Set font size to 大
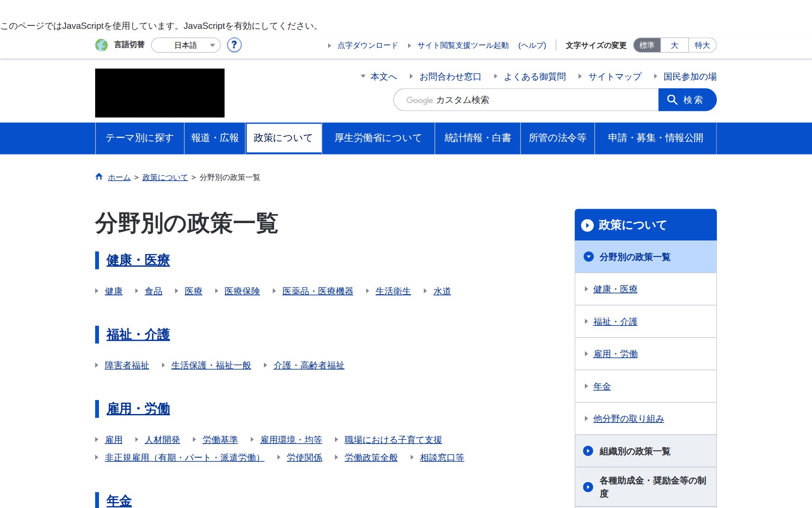Screen dimensions: 812x508 675,45
